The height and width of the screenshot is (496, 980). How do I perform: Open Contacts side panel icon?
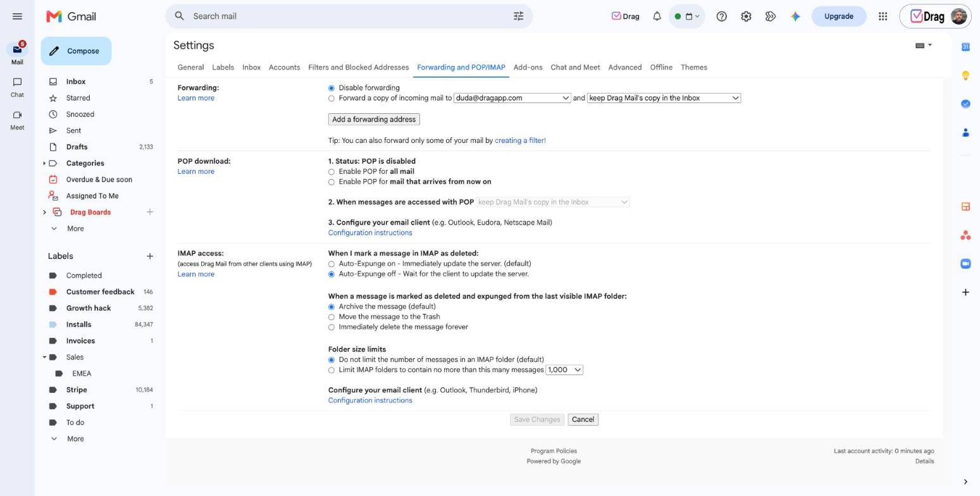coord(965,132)
